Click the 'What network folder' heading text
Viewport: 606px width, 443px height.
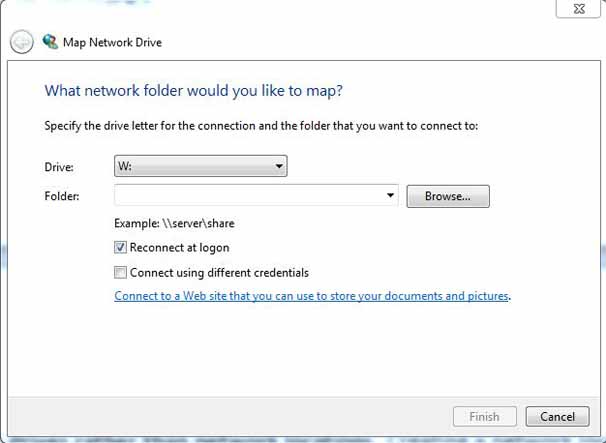[193, 91]
